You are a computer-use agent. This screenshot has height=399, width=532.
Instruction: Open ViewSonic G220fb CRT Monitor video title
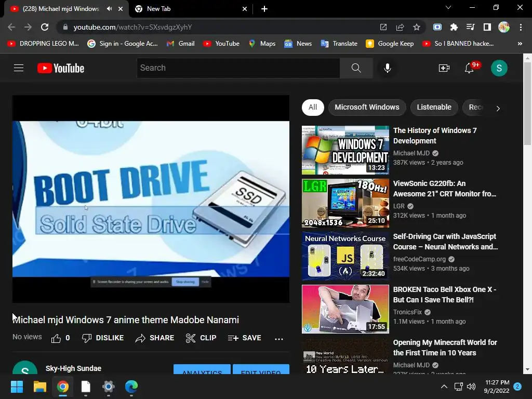click(445, 189)
